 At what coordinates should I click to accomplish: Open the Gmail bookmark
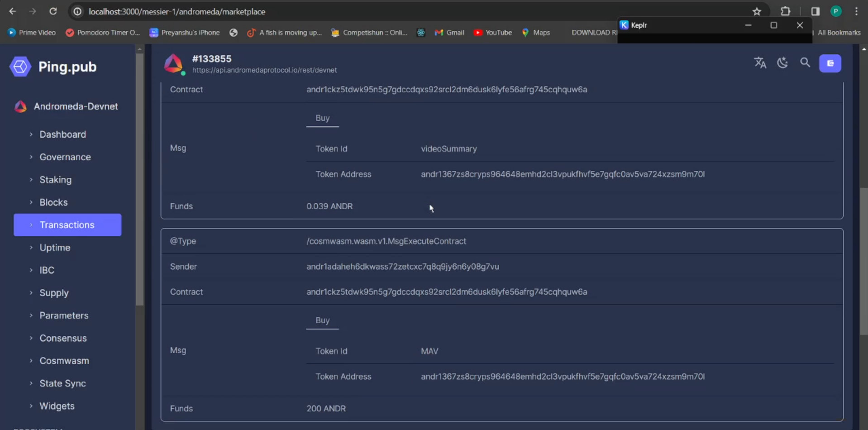[x=449, y=33]
